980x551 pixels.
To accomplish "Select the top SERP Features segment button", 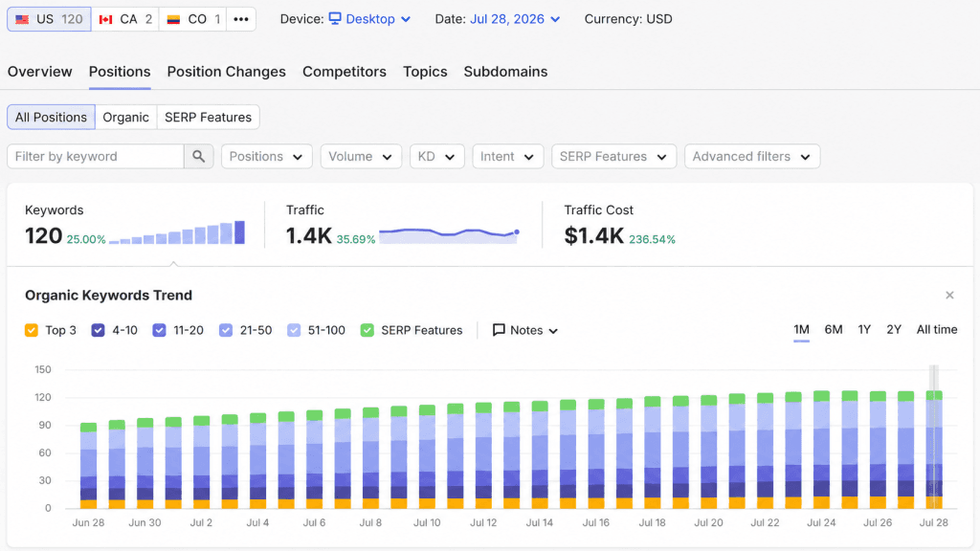I will tap(208, 118).
